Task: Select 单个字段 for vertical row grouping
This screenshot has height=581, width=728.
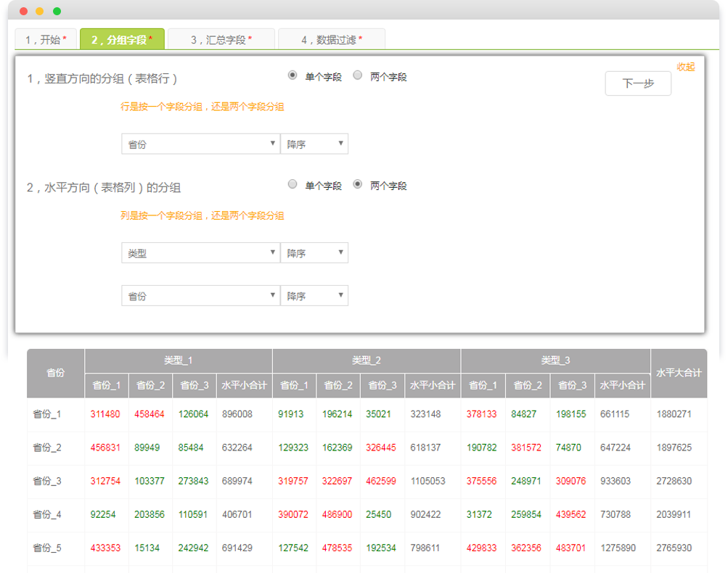Action: tap(293, 75)
